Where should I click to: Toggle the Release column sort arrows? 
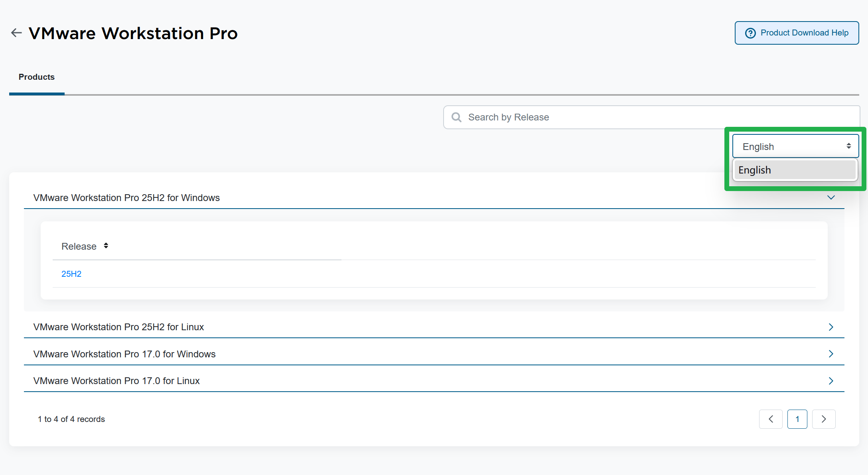tap(106, 246)
